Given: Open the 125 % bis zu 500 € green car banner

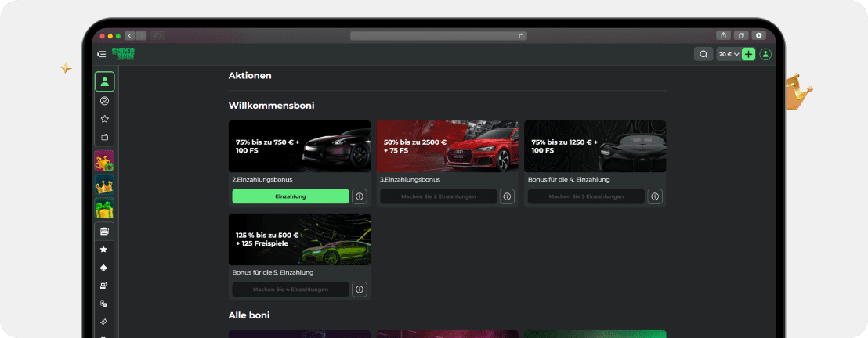Looking at the screenshot, I should (299, 239).
